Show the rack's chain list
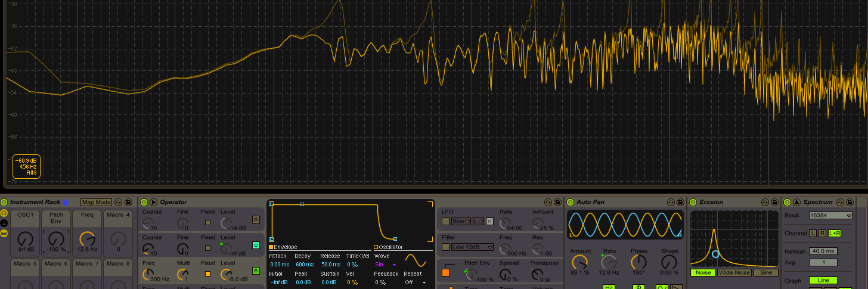This screenshot has width=868, height=289. click(x=4, y=223)
